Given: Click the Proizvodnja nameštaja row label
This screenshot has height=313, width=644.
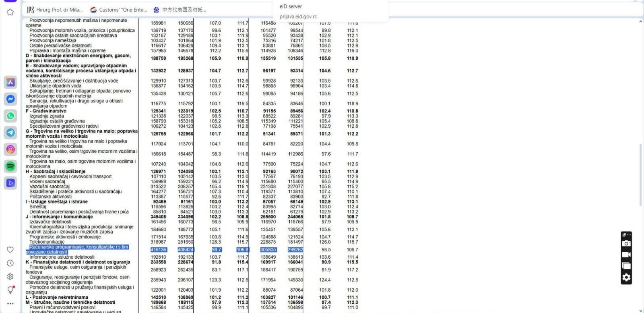Looking at the screenshot, I should point(53,41).
